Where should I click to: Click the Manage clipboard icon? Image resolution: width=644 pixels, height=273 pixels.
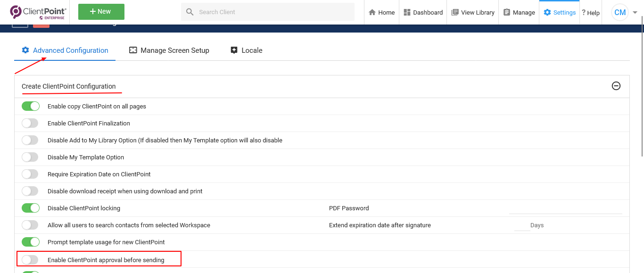click(x=507, y=12)
